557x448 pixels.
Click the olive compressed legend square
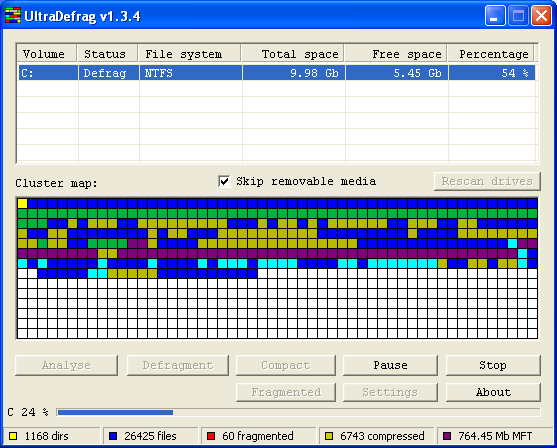pos(329,436)
